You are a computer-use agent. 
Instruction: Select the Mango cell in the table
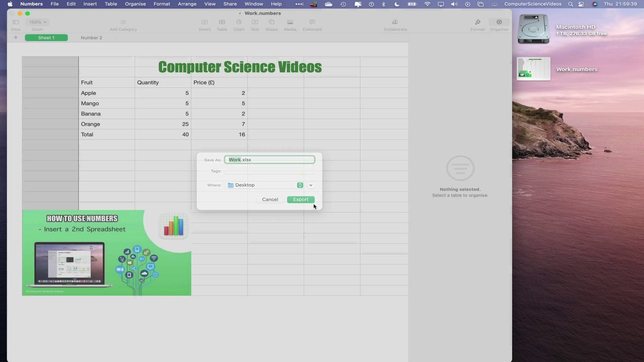[107, 104]
